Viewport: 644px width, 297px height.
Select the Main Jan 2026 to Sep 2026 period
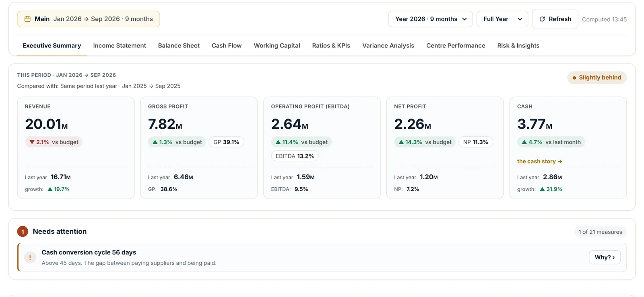(89, 19)
